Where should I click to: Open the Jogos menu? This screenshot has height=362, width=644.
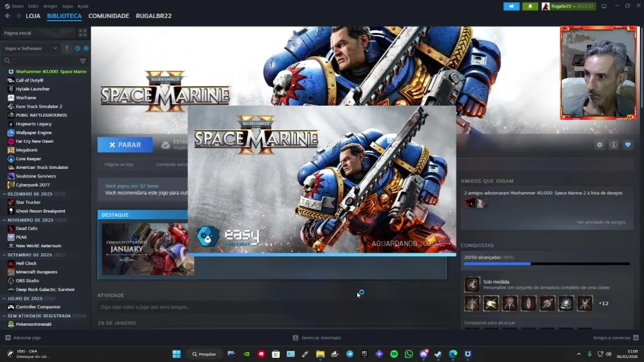(67, 6)
